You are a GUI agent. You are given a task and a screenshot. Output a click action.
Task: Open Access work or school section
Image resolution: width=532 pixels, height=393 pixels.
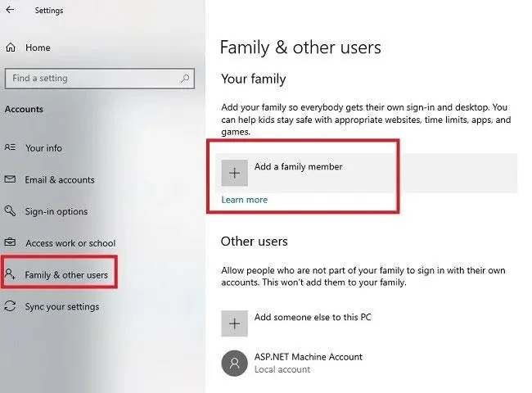click(70, 243)
